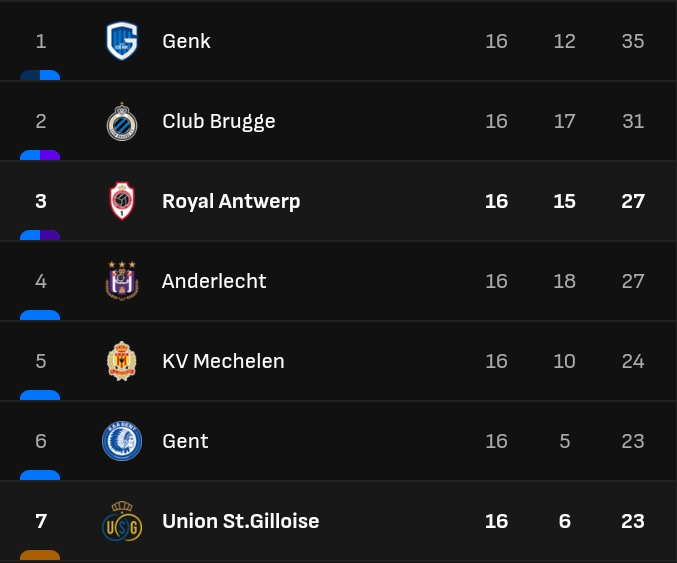Image resolution: width=677 pixels, height=563 pixels.
Task: Click Genk's blue qualification marker
Action: (40, 75)
